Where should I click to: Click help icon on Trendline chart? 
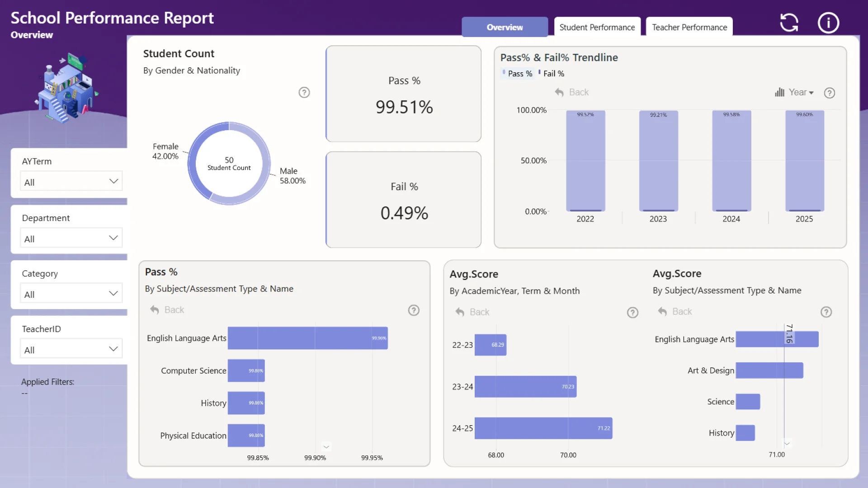pos(829,93)
